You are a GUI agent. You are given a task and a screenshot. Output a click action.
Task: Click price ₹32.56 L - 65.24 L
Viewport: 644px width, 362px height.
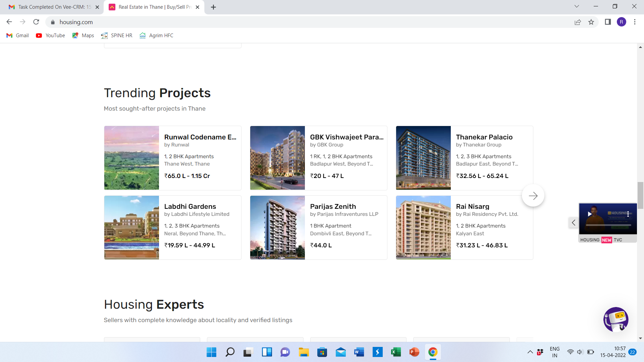click(482, 176)
